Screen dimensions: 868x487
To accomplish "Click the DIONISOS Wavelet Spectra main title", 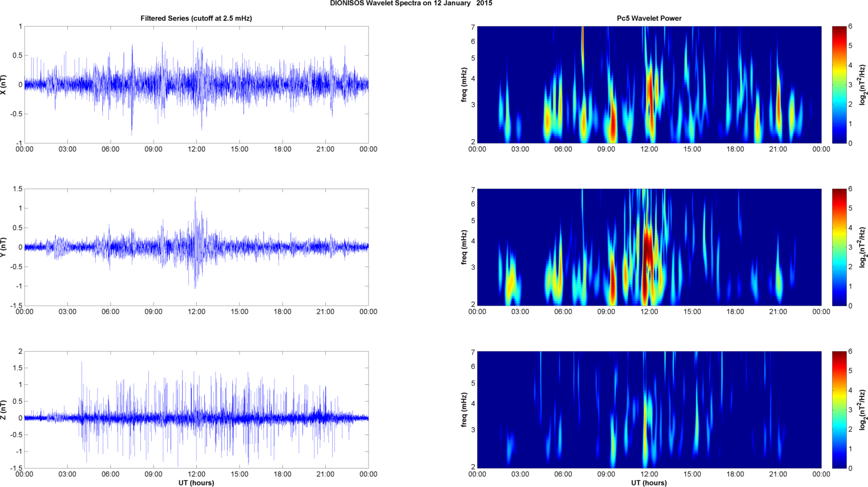I will coord(411,3).
